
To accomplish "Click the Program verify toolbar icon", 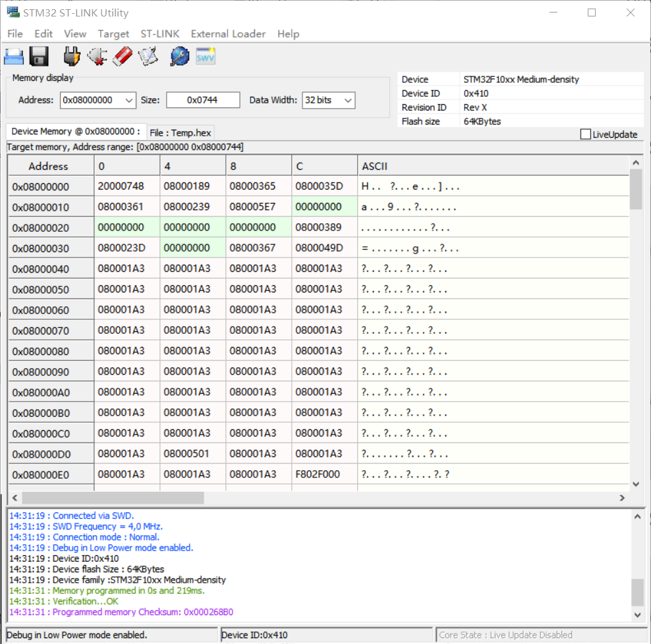I will point(148,57).
